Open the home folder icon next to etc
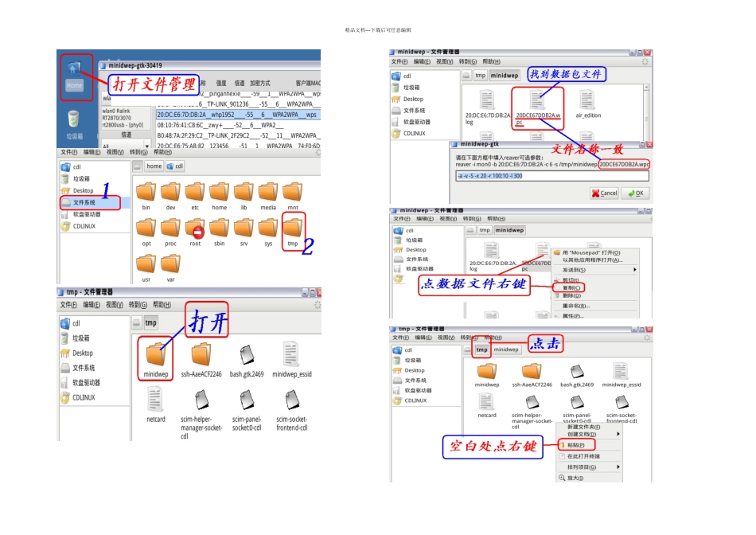Viewport: 756px width, 535px height. tap(220, 196)
